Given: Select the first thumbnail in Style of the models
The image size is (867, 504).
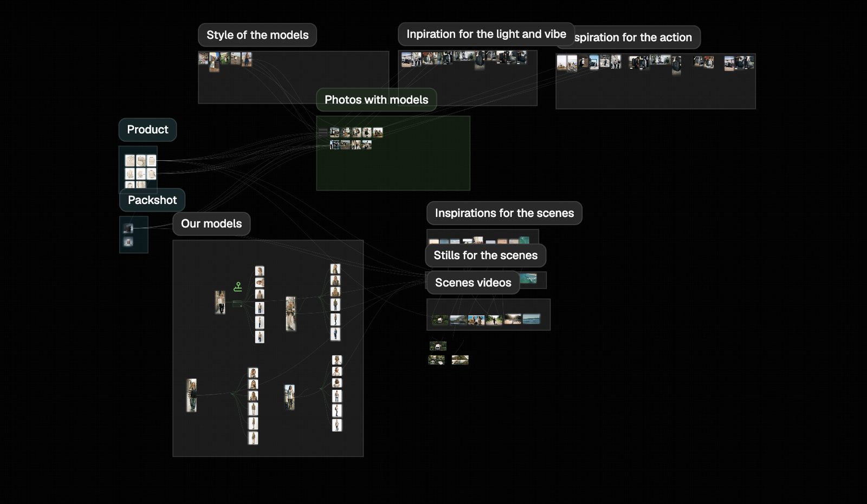Looking at the screenshot, I should [204, 58].
